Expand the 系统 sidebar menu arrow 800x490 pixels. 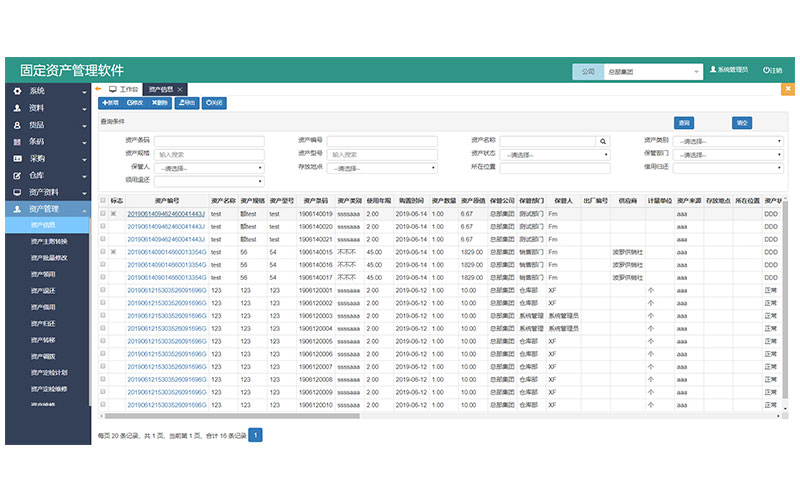[84, 92]
